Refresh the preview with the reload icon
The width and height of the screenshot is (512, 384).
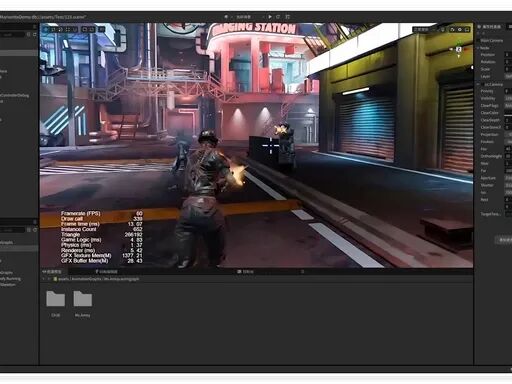pos(278,16)
